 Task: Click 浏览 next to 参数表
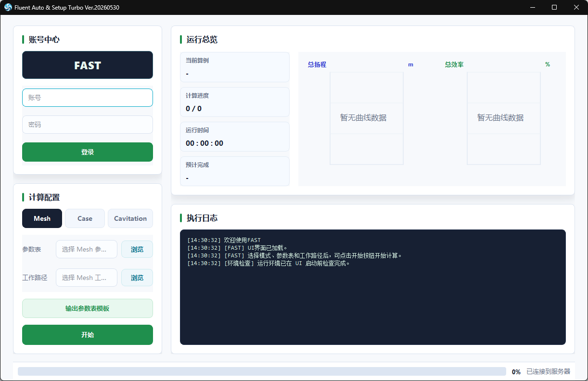[137, 249]
